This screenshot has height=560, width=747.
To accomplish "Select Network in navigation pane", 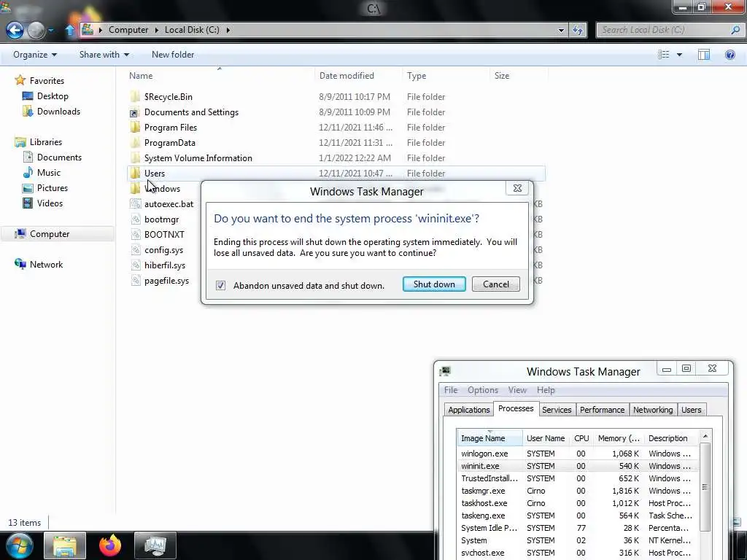I will (x=39, y=264).
